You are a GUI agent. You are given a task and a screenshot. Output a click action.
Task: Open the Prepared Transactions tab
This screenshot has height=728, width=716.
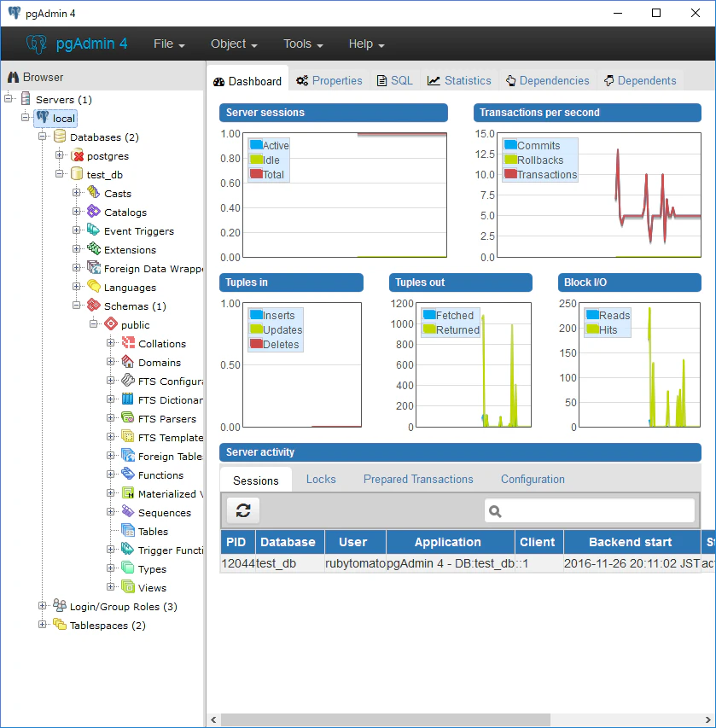click(418, 479)
